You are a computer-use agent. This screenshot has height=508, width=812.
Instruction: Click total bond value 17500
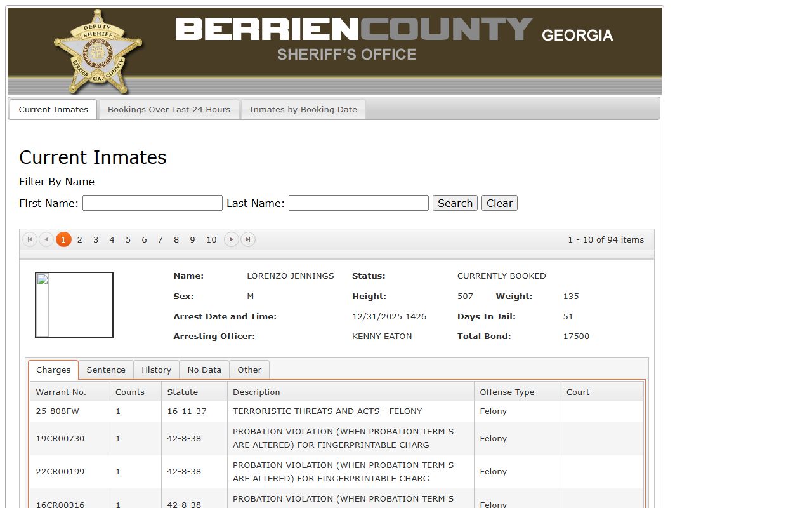[576, 337]
